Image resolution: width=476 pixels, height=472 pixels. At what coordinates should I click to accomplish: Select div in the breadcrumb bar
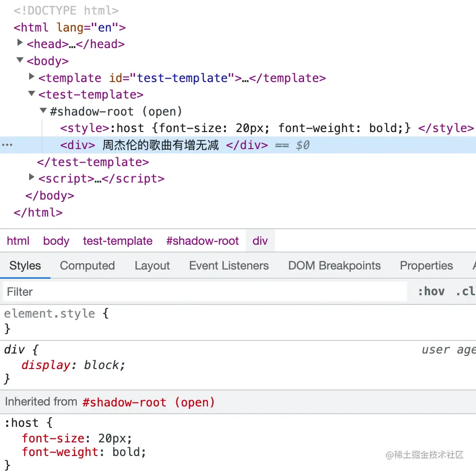[x=260, y=241]
